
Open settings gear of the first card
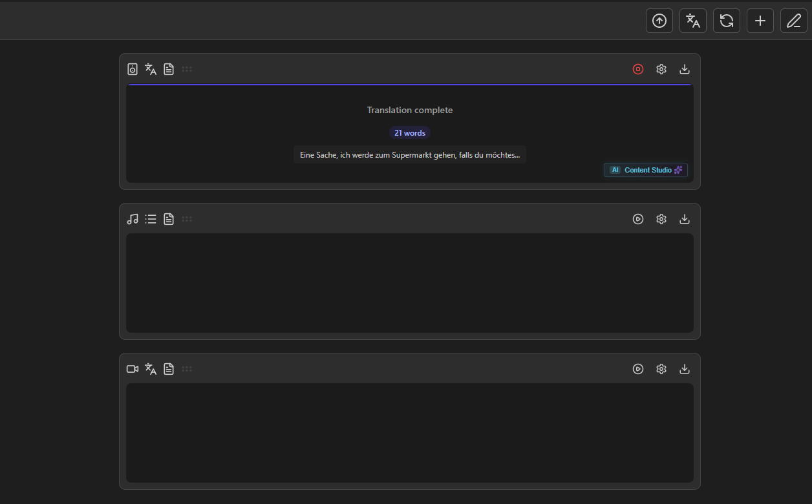point(661,69)
